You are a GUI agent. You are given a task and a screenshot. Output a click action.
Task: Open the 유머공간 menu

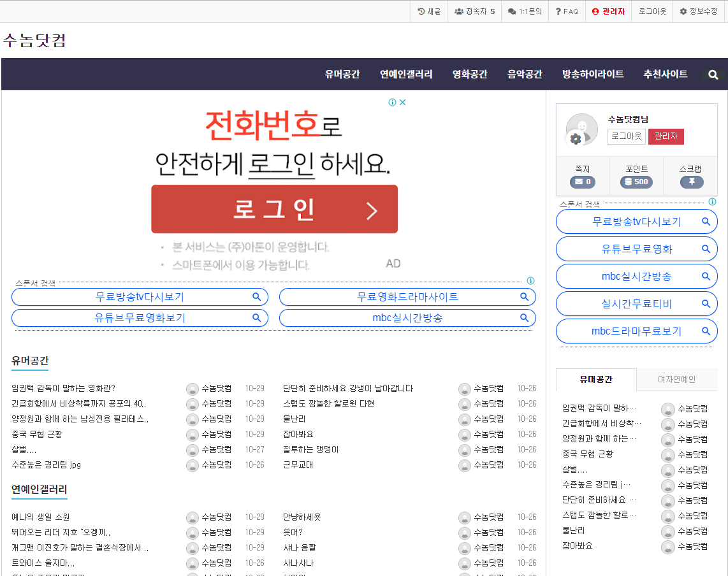[x=342, y=74]
